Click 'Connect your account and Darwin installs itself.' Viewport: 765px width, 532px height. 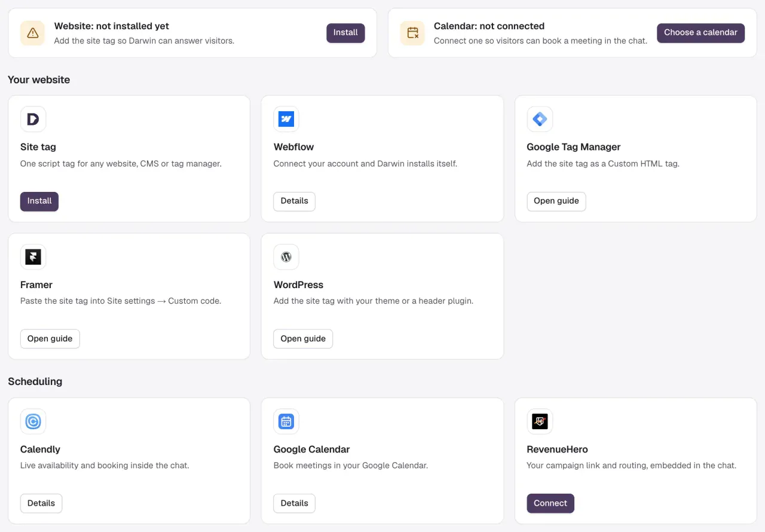coord(365,164)
